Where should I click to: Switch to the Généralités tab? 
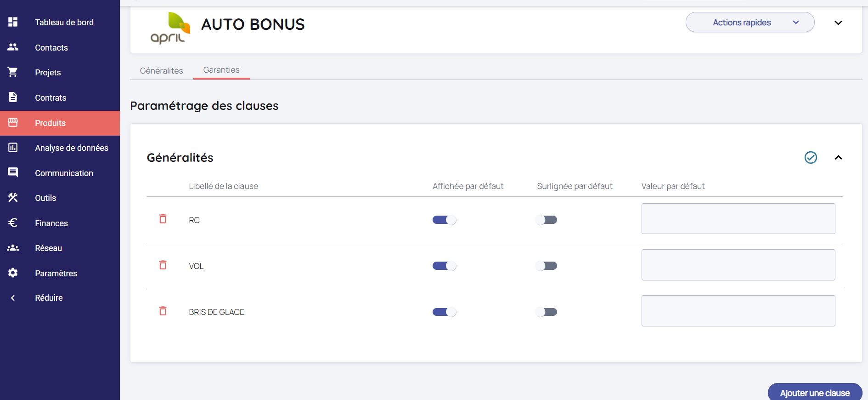pyautogui.click(x=161, y=71)
